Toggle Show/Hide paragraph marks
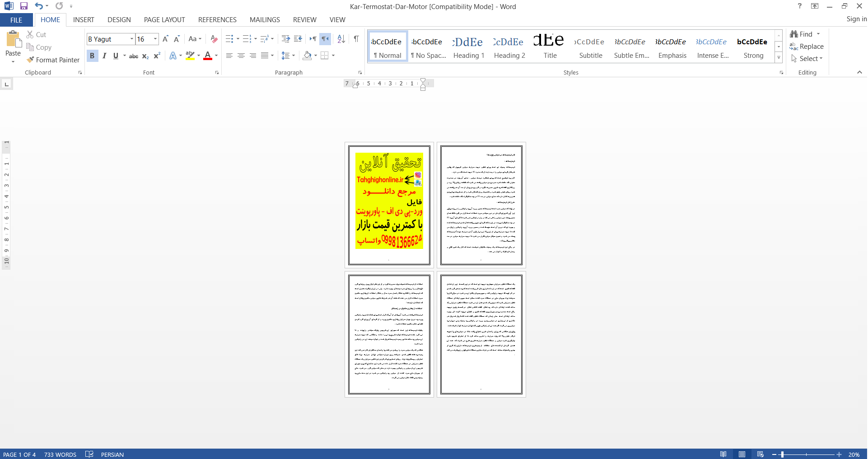This screenshot has height=459, width=868. pos(356,39)
